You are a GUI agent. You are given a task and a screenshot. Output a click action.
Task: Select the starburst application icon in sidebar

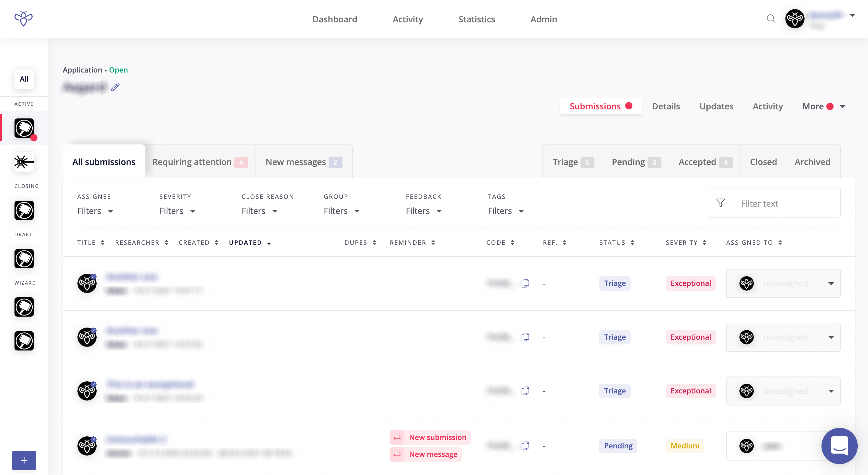point(24,162)
